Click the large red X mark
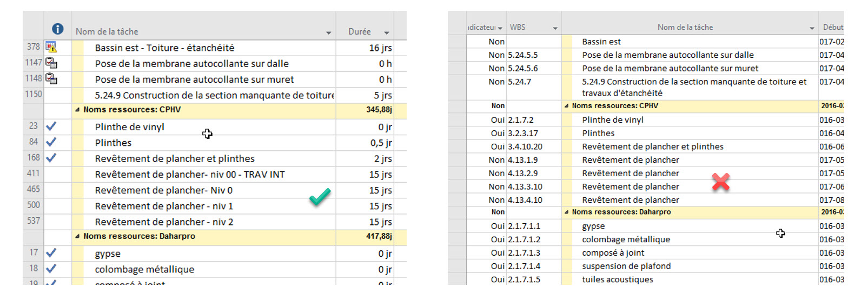This screenshot has width=868, height=300. coord(720,182)
